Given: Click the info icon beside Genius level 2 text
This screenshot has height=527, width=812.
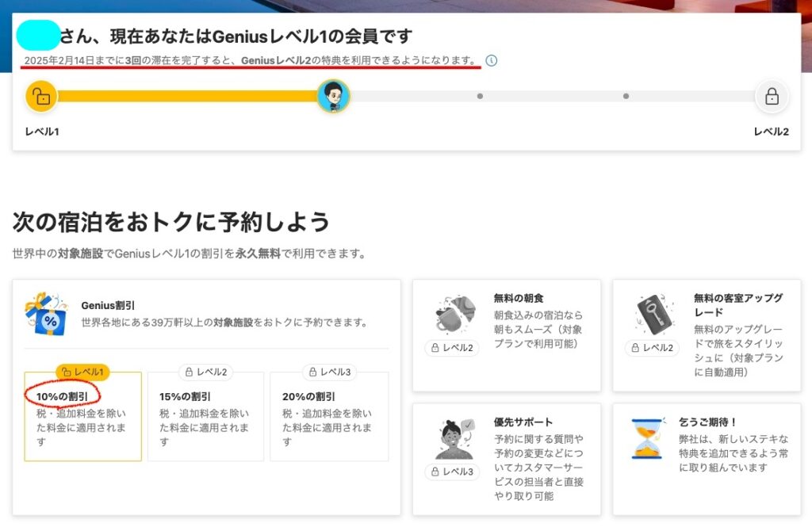Looking at the screenshot, I should pos(492,60).
